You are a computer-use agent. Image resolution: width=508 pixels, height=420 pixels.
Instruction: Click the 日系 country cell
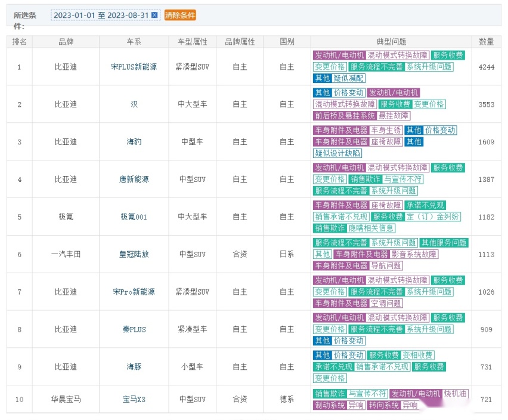(287, 254)
